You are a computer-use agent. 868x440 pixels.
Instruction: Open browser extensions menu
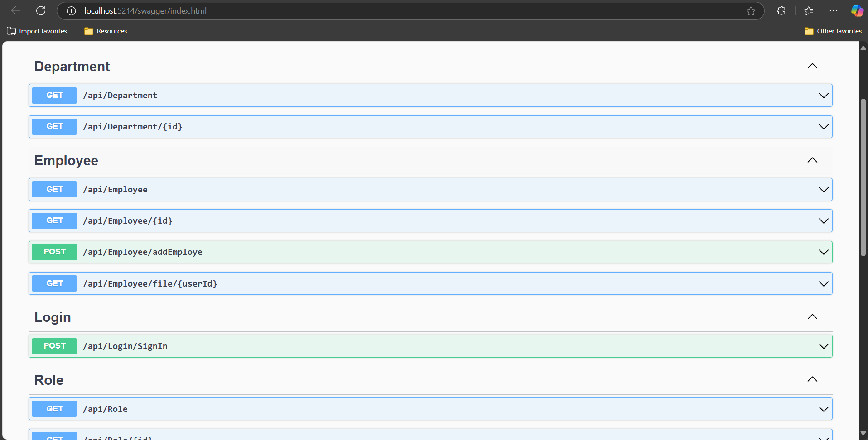click(781, 11)
